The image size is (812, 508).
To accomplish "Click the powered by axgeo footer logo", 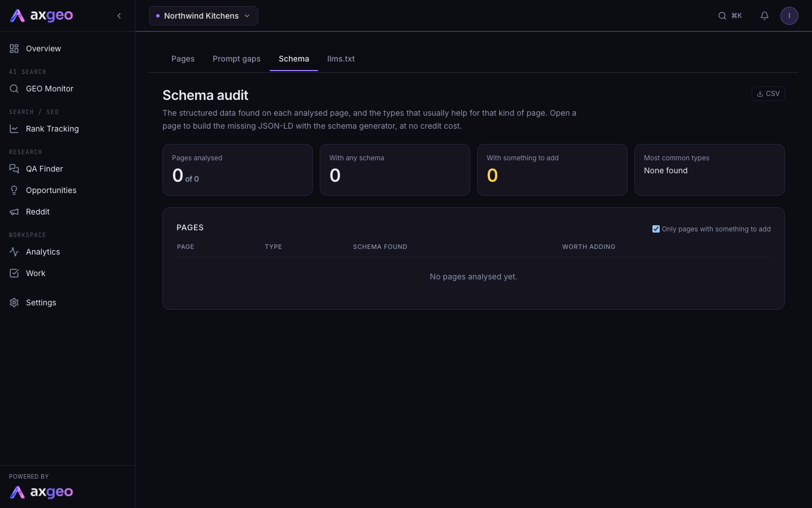I will (x=42, y=492).
